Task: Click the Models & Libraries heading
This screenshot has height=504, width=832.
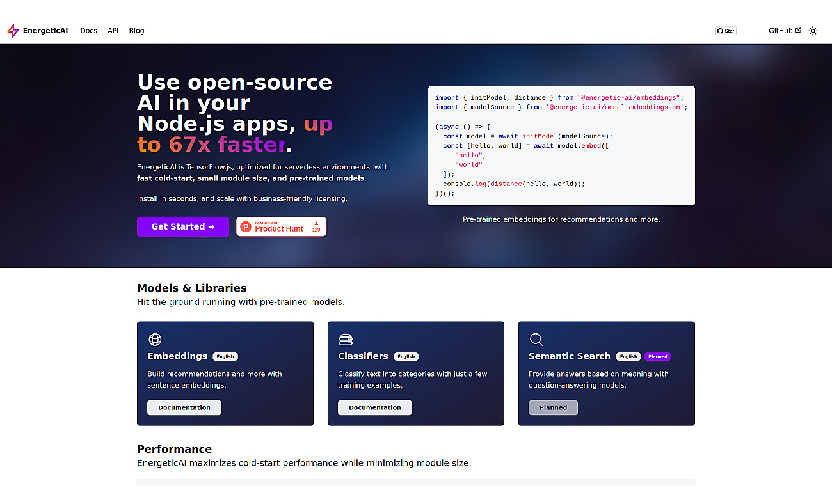Action: coord(192,288)
